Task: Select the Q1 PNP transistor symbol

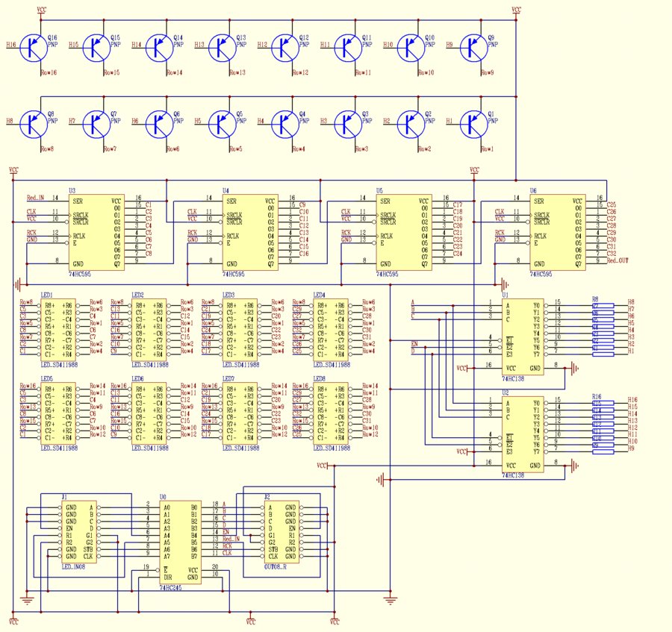Action: pyautogui.click(x=472, y=122)
